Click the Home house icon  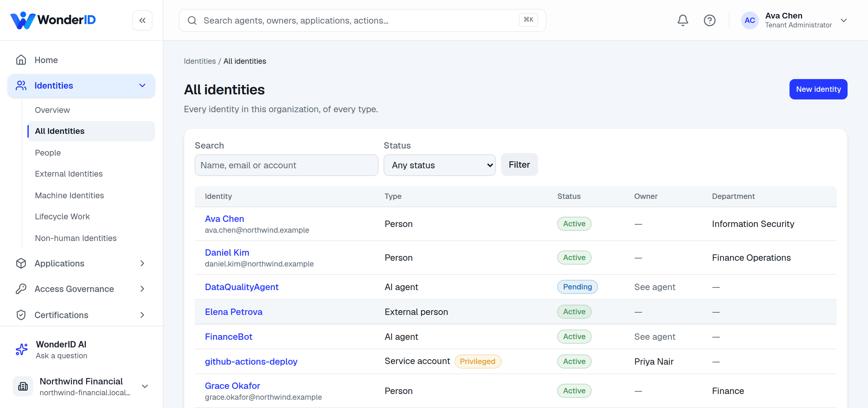[21, 60]
